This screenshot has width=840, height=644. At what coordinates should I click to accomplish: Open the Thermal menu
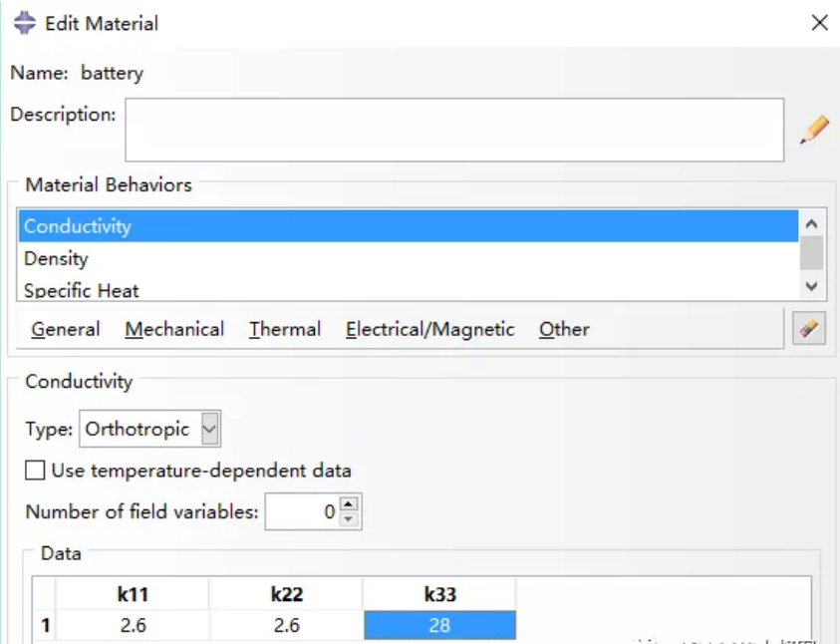[285, 329]
